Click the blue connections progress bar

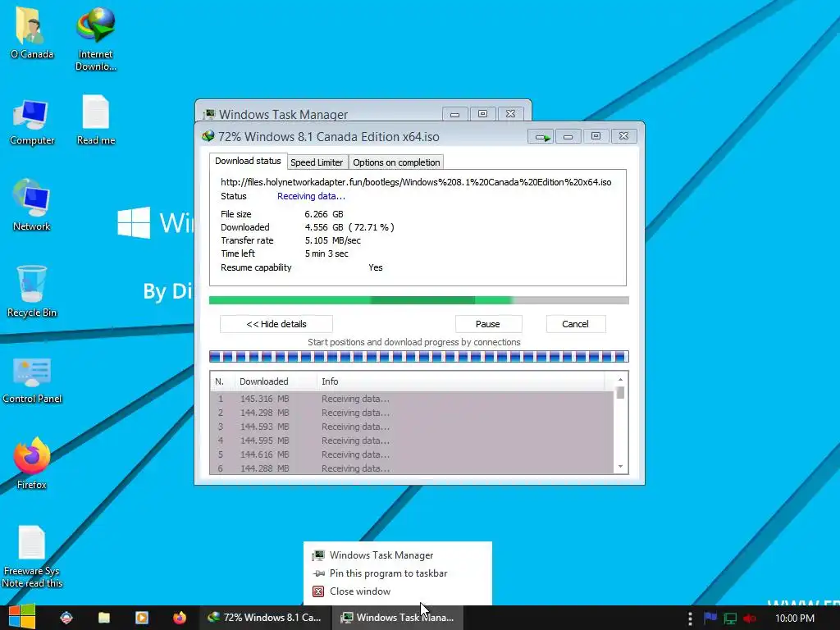coord(419,356)
